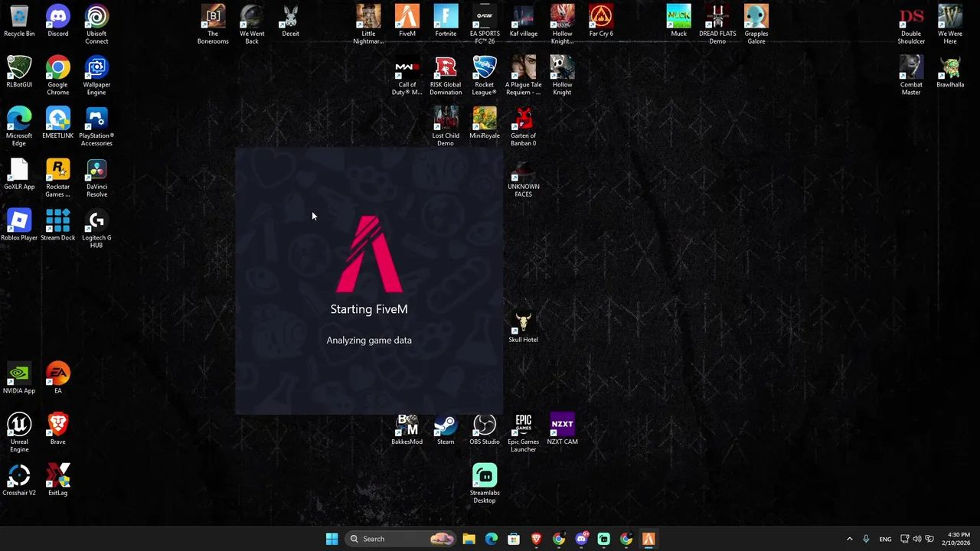980x551 pixels.
Task: Show hidden system tray icons
Action: 849,539
